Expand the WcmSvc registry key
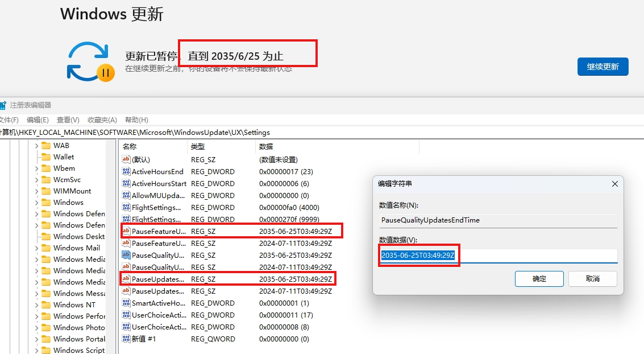 (x=36, y=180)
